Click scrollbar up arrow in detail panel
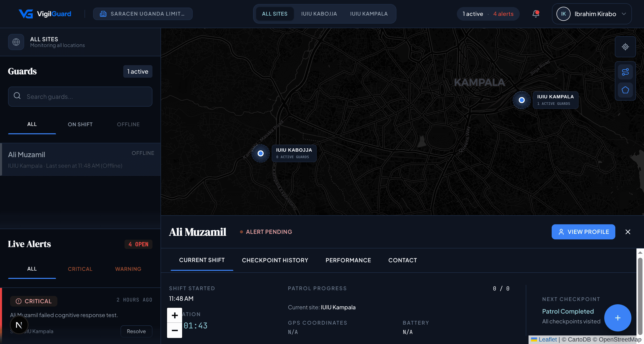Image resolution: width=644 pixels, height=344 pixels. coord(640,252)
